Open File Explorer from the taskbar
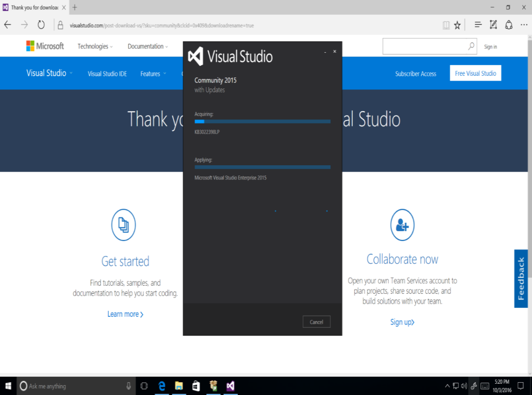 point(179,386)
